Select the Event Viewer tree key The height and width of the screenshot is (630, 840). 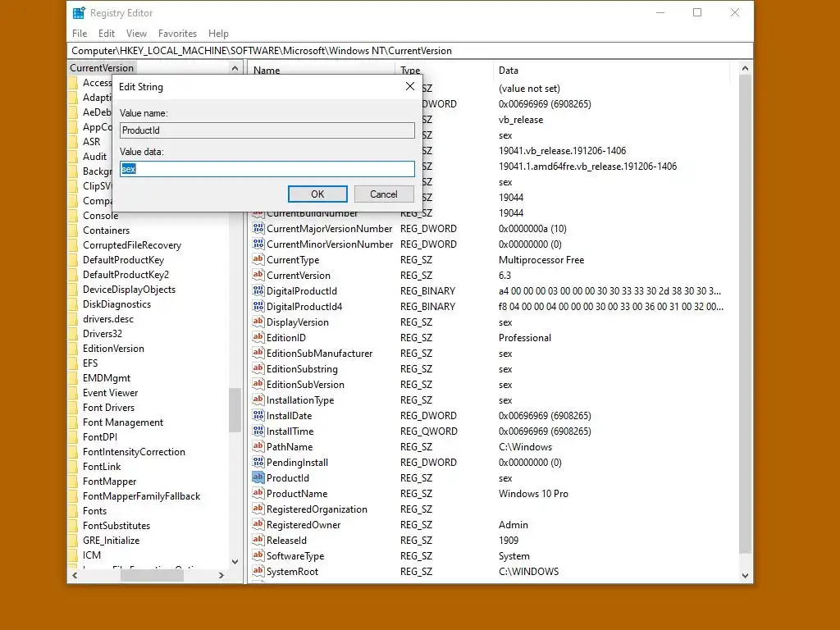click(111, 393)
